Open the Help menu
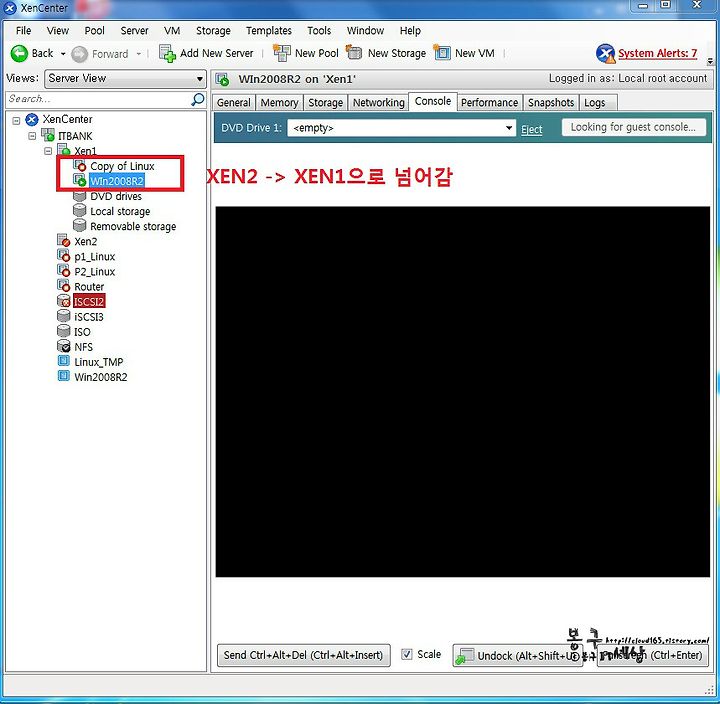This screenshot has width=720, height=704. coord(410,31)
